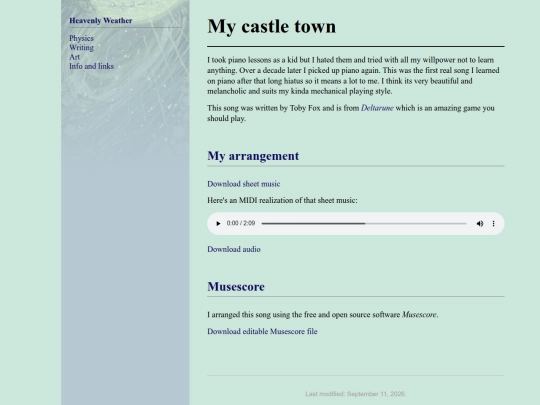Go to the Writing section
The height and width of the screenshot is (405, 540).
tap(81, 48)
